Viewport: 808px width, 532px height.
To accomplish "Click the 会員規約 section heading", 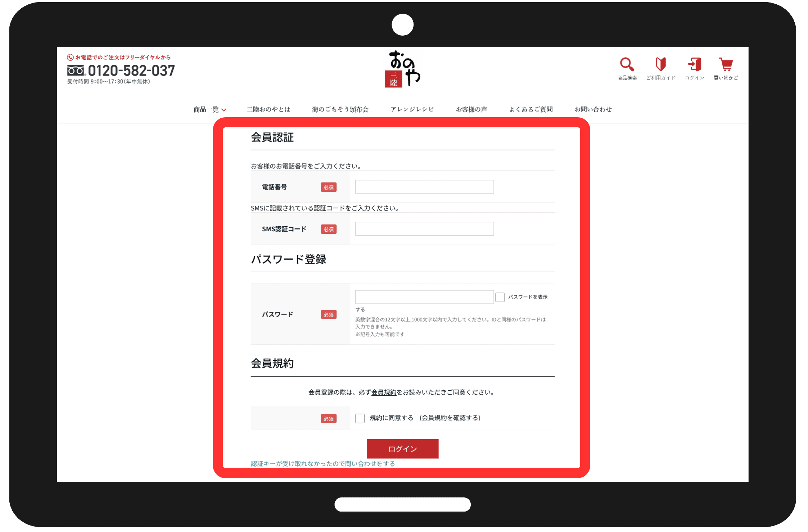I will point(272,364).
